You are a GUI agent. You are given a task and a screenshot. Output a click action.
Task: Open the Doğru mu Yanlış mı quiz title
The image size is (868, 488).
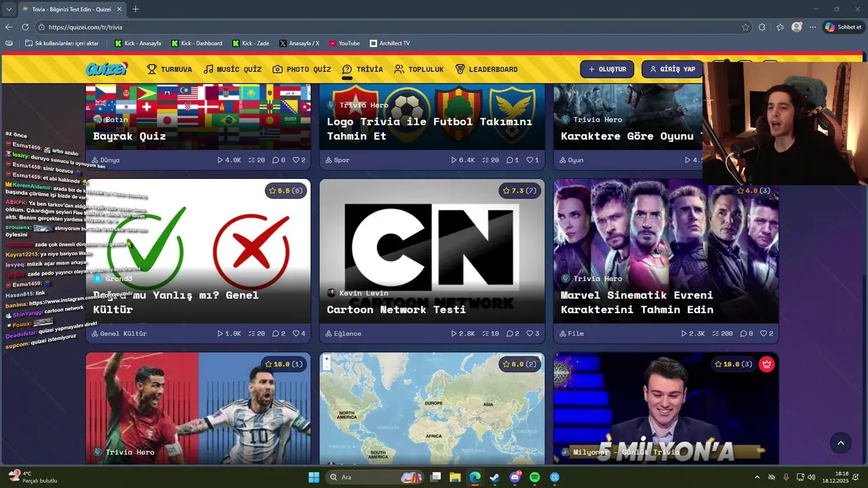[176, 302]
